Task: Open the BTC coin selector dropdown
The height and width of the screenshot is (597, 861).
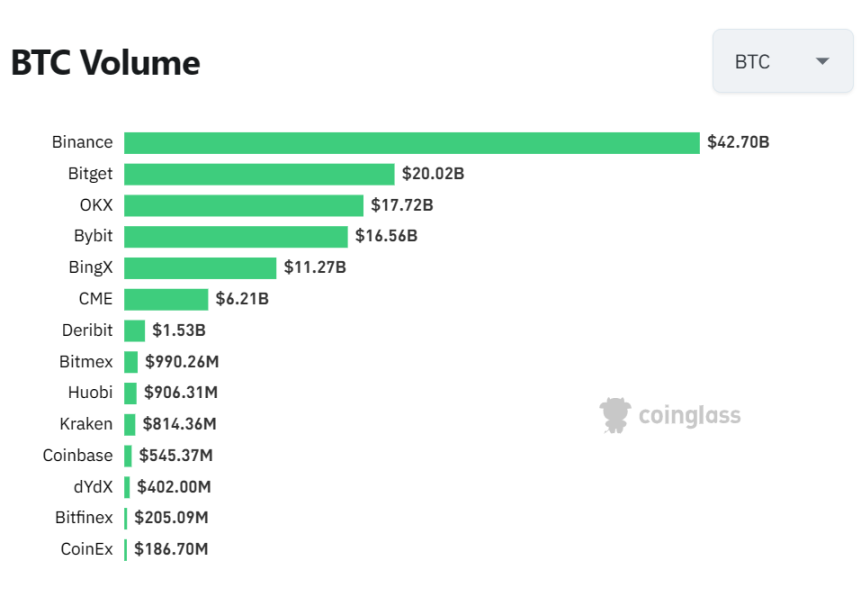Action: [782, 61]
